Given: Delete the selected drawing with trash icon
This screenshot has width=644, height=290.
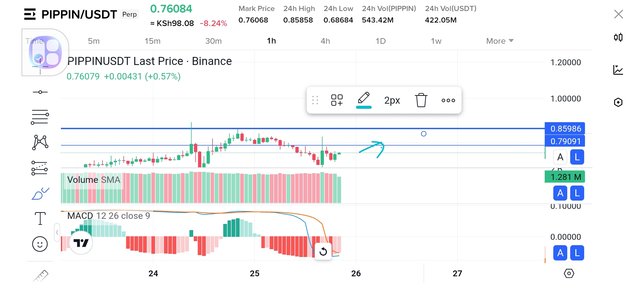Looking at the screenshot, I should 421,100.
